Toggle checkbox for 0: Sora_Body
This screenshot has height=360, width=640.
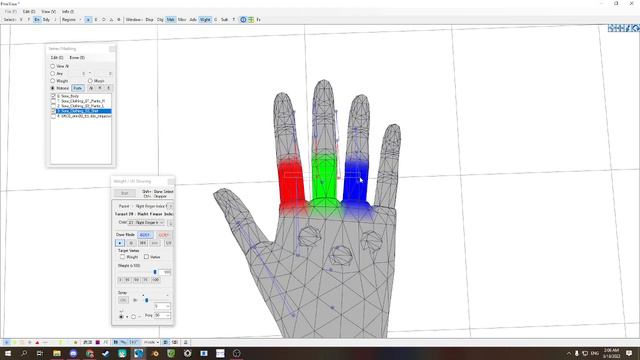click(x=53, y=96)
